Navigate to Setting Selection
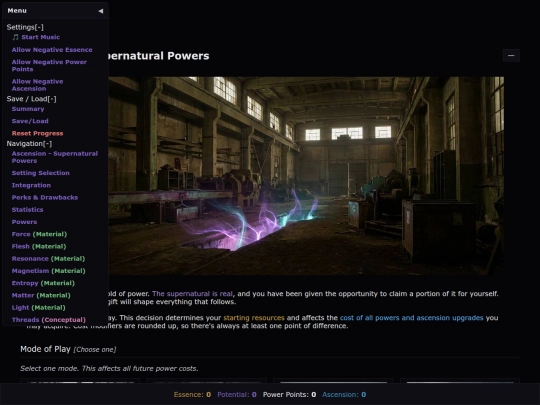The image size is (540, 405). (x=41, y=173)
